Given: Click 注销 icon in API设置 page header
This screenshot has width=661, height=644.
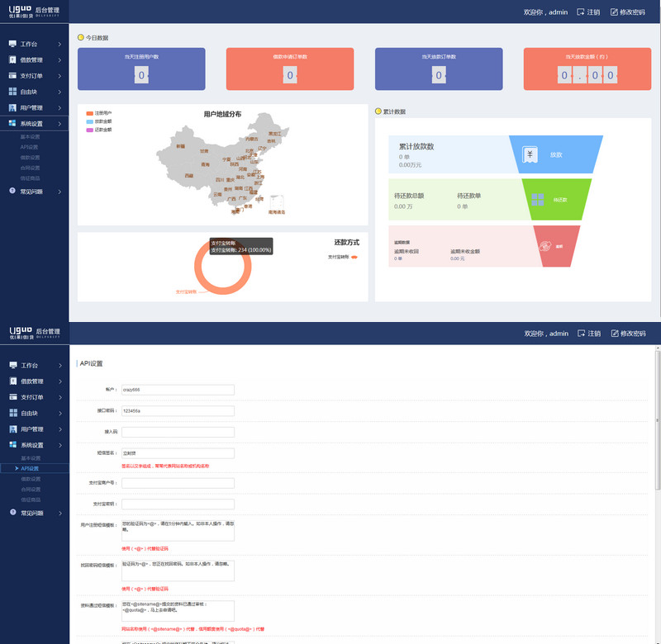Looking at the screenshot, I should point(581,334).
